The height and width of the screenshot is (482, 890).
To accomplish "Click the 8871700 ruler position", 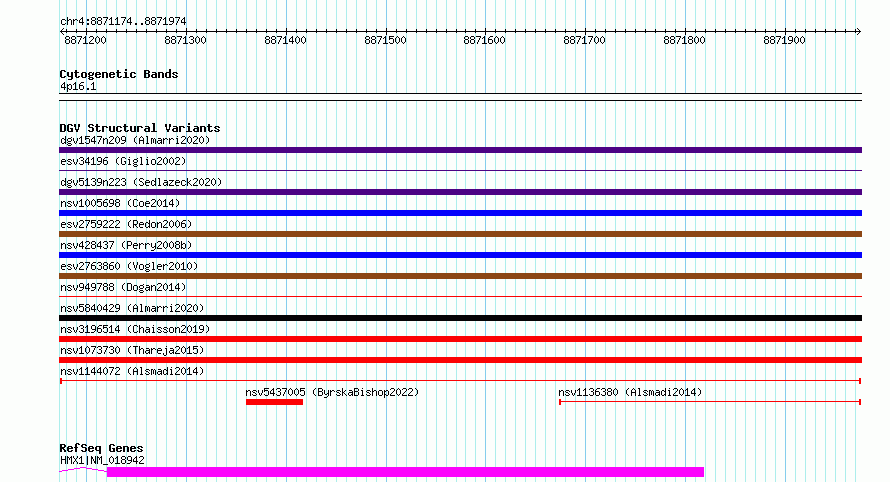I will click(x=585, y=40).
